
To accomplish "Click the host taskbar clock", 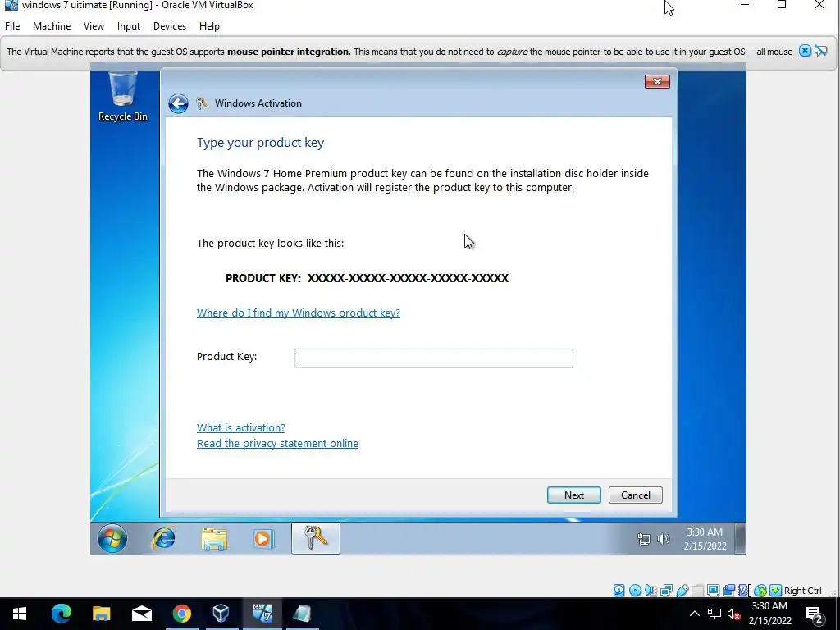I will pos(769,614).
